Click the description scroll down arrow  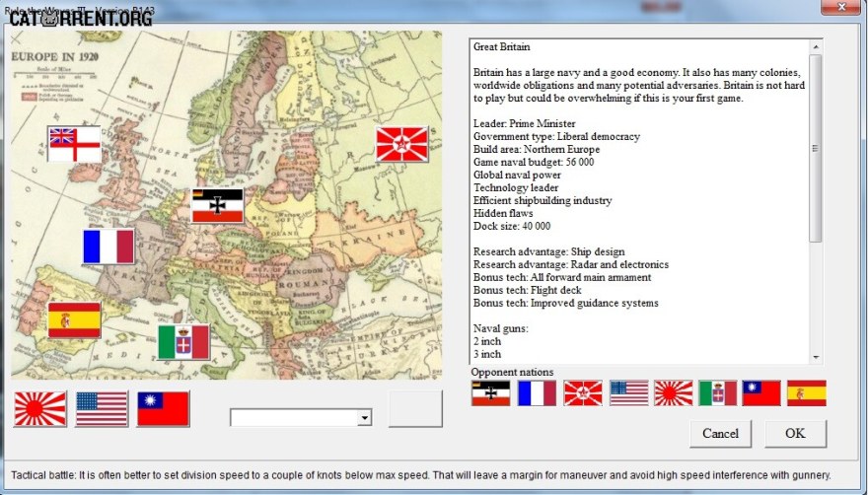click(816, 357)
